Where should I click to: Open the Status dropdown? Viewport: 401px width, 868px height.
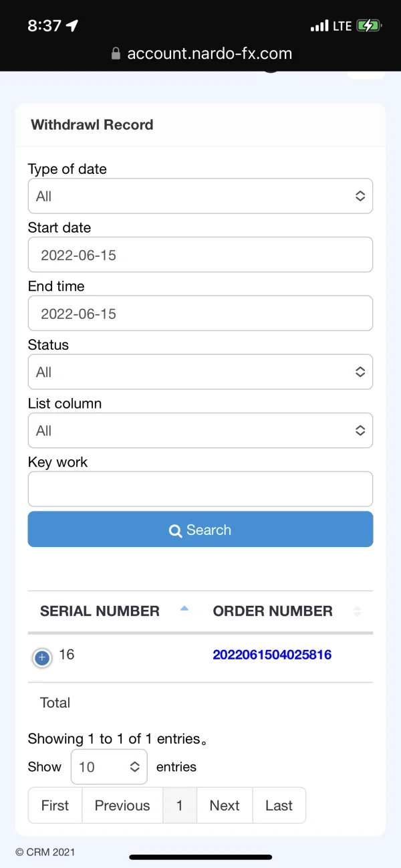(x=200, y=372)
